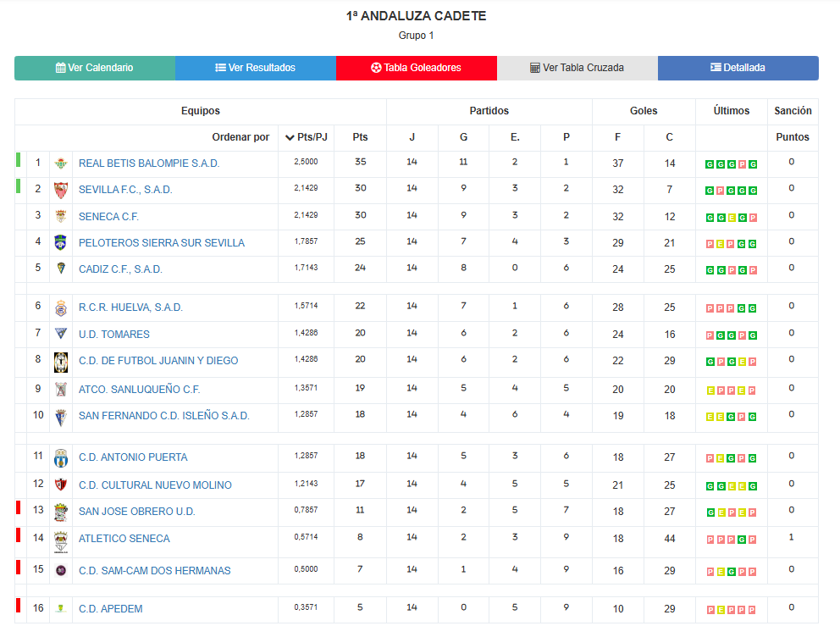Click C.D. Apedem 0,3571 Pts/PJ value
Image resolution: width=840 pixels, height=626 pixels.
click(x=306, y=607)
